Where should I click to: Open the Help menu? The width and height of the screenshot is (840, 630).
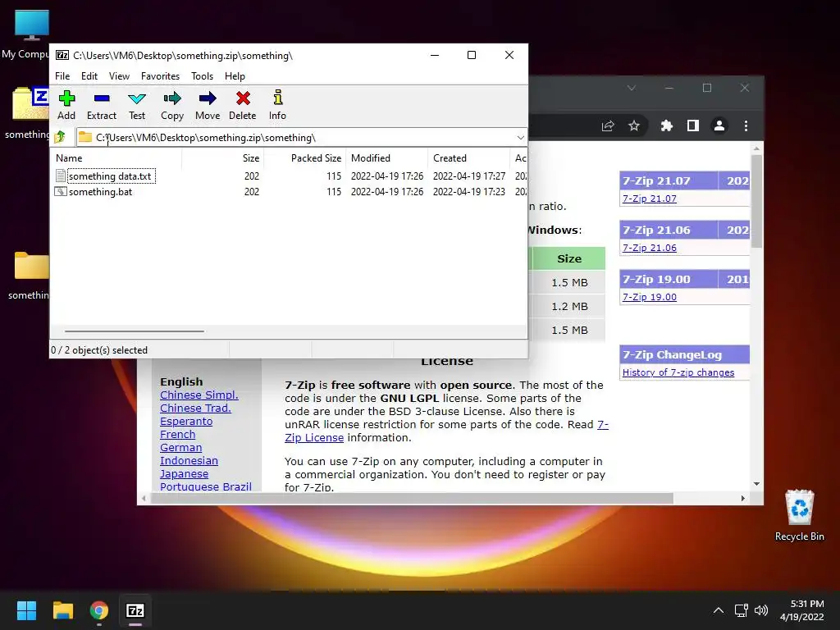[235, 76]
